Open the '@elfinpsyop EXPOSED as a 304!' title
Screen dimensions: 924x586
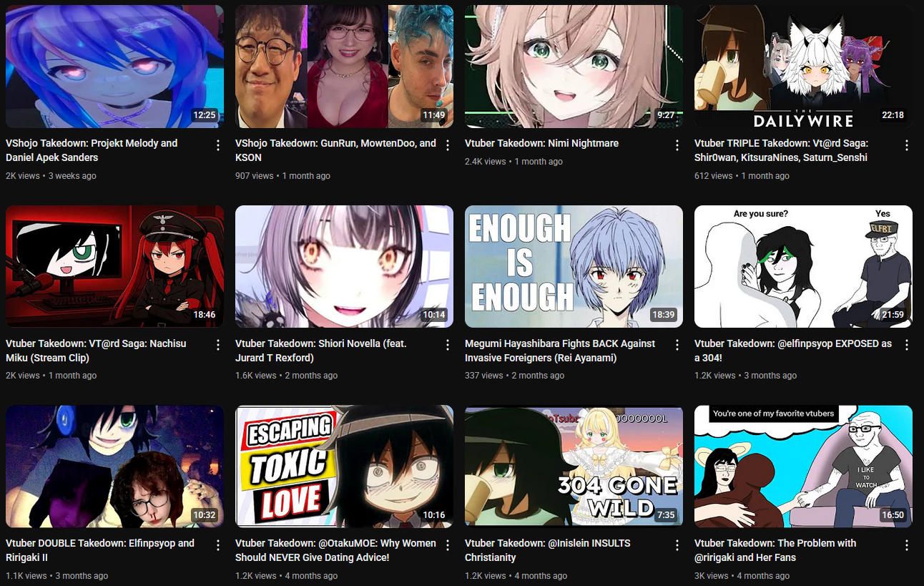tap(793, 351)
